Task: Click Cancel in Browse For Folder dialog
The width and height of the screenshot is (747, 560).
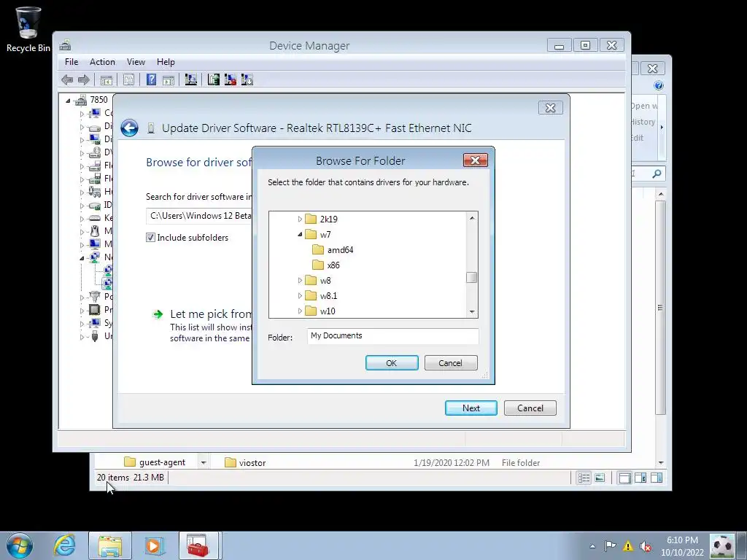Action: point(451,363)
